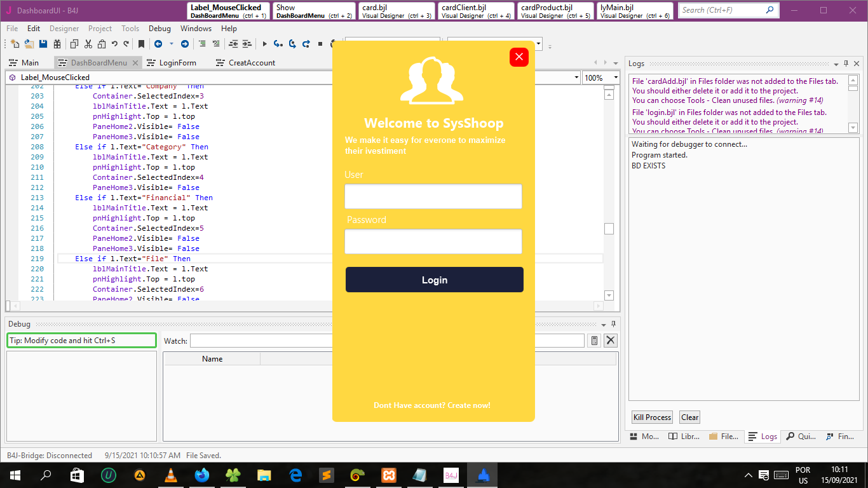This screenshot has height=488, width=868.
Task: Navigate forward with the blue right arrow
Action: (x=184, y=44)
